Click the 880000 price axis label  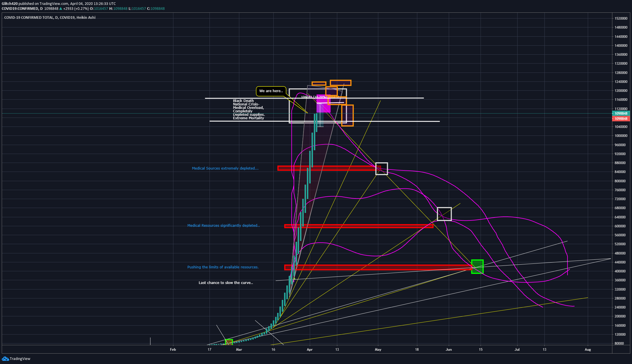(x=620, y=163)
